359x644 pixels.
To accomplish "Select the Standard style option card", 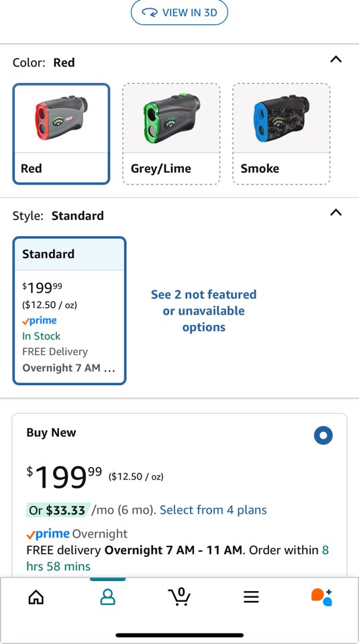I will pos(69,311).
